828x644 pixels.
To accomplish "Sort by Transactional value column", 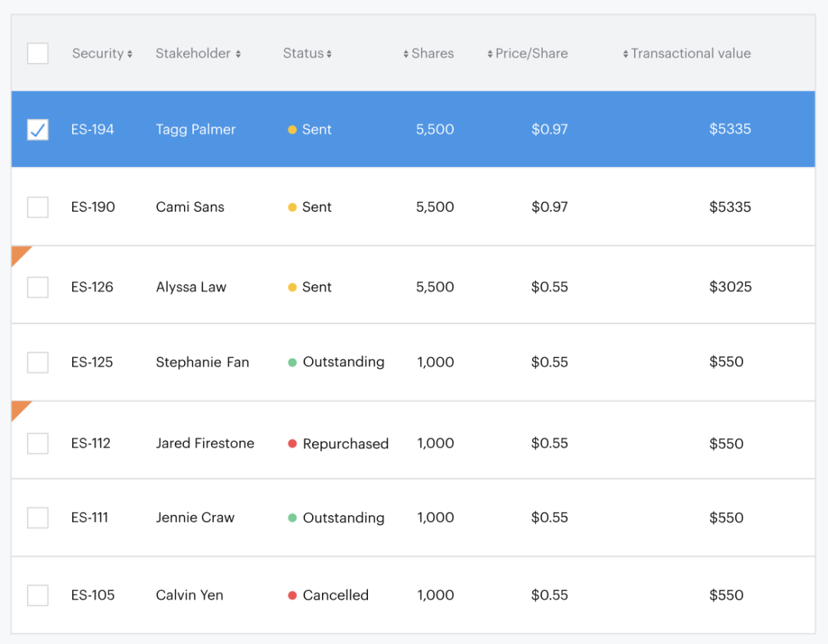I will pos(687,54).
